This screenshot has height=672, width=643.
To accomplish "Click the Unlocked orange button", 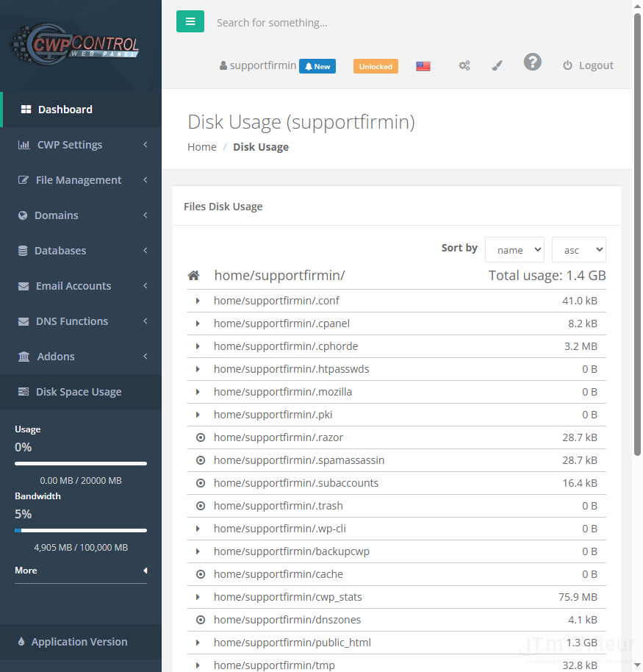I will [376, 66].
